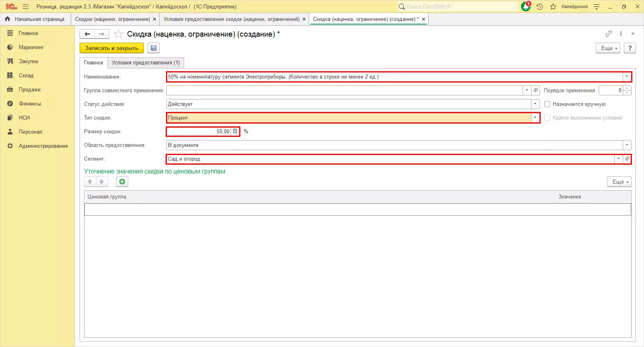Switch to Условия предоставления скидок window tab
Image resolution: width=644 pixels, height=347 pixels.
(232, 19)
